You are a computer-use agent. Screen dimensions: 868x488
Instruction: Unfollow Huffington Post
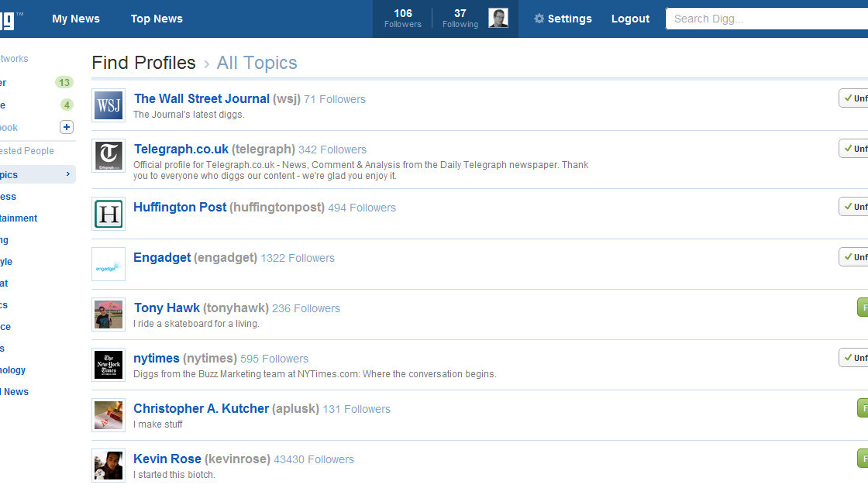coord(853,206)
